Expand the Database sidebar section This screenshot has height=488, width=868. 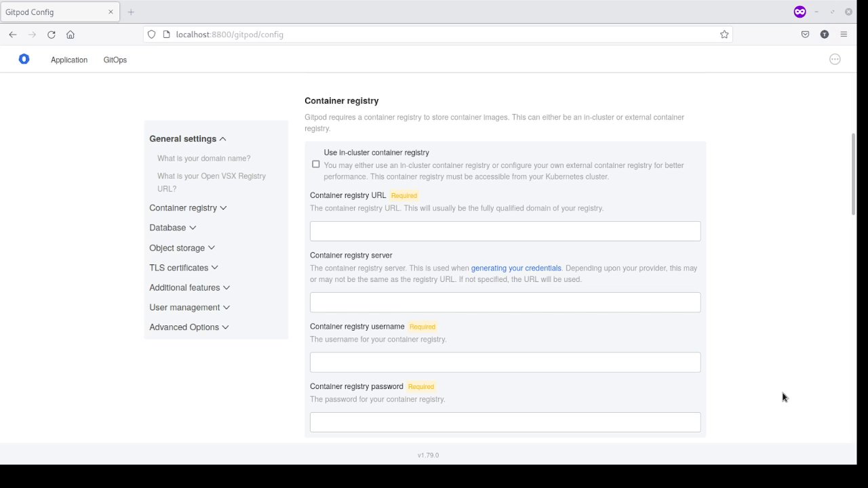point(172,228)
